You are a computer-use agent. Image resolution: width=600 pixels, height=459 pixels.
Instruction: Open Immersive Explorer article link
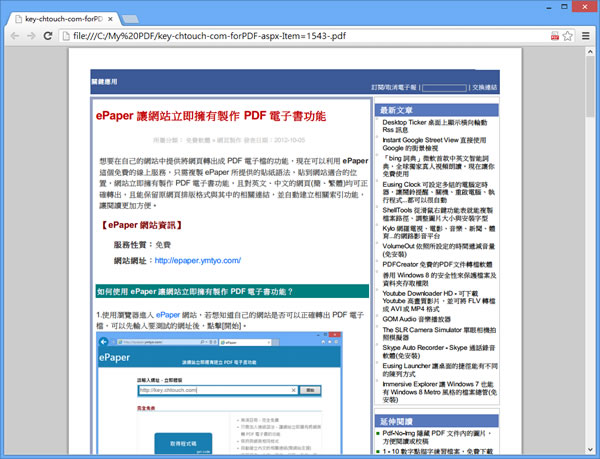click(x=440, y=392)
